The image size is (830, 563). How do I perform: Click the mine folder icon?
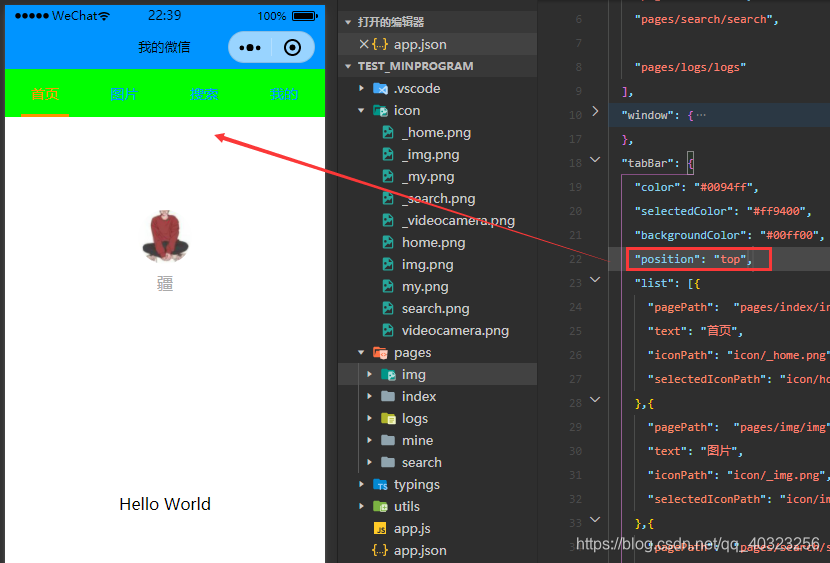[x=388, y=440]
